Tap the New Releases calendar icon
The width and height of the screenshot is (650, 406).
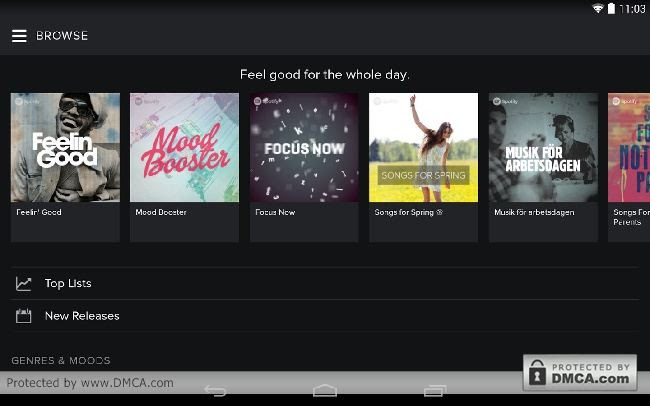click(24, 316)
